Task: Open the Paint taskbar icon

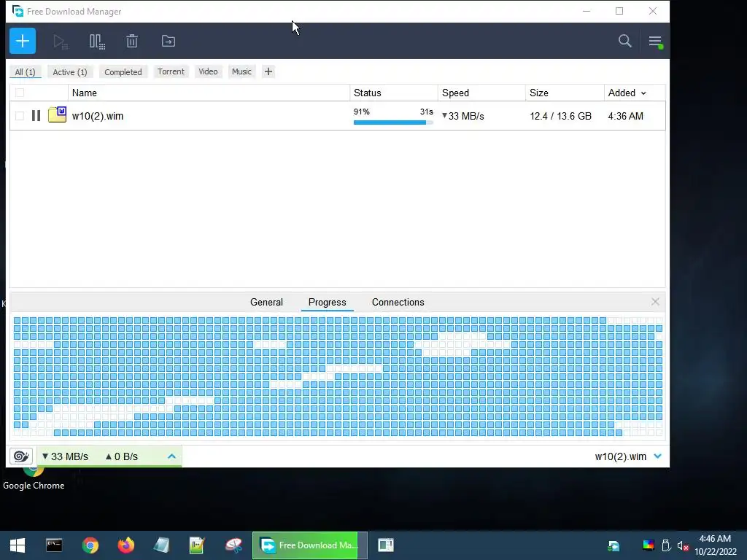Action: 233,545
